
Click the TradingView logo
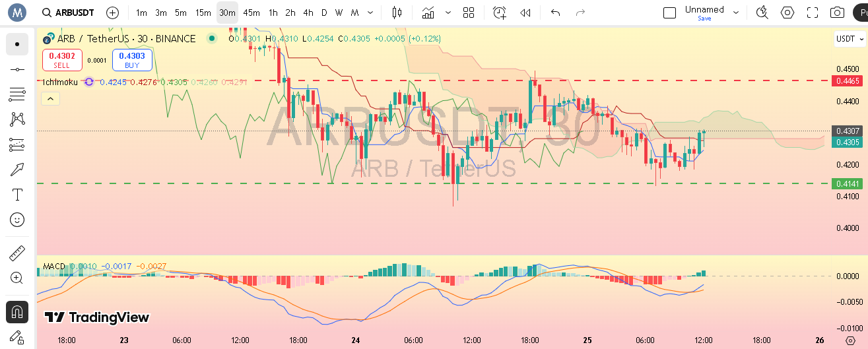pos(97,317)
